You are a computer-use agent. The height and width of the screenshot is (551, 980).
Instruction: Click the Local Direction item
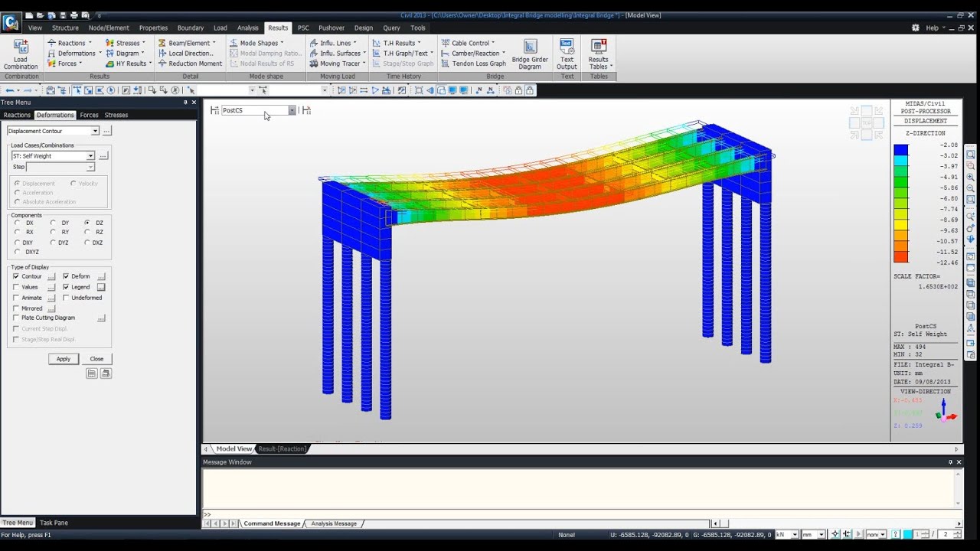185,54
